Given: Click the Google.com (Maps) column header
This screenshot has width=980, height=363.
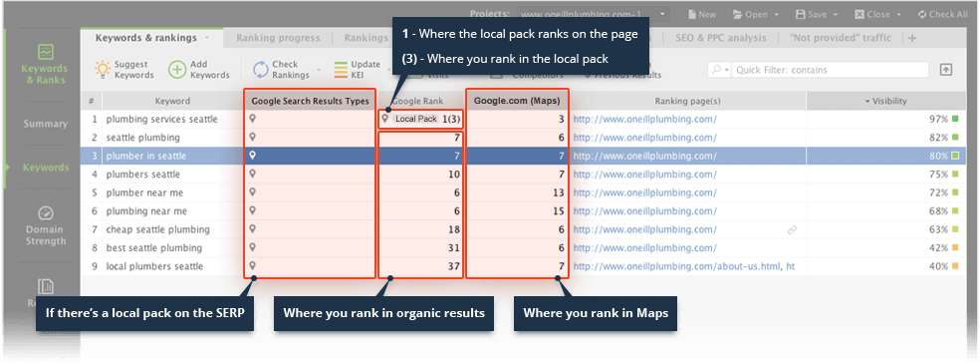Looking at the screenshot, I should click(518, 101).
